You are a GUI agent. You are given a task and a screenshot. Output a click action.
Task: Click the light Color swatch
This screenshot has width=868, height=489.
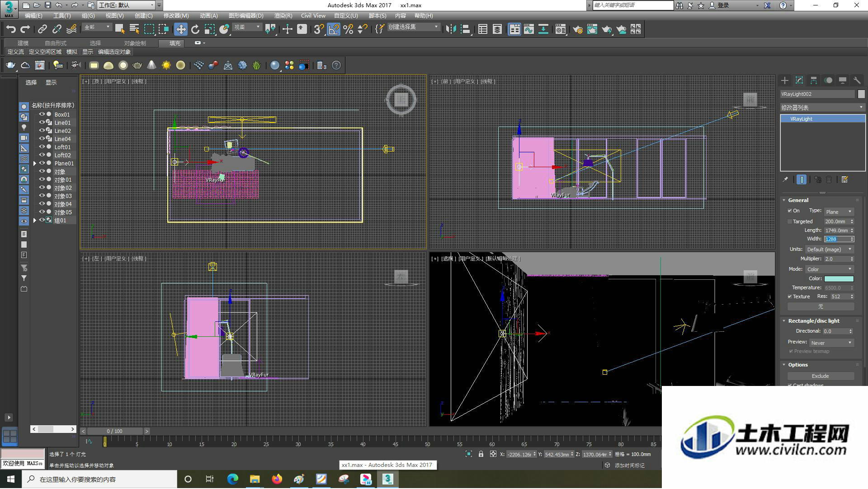click(x=839, y=279)
